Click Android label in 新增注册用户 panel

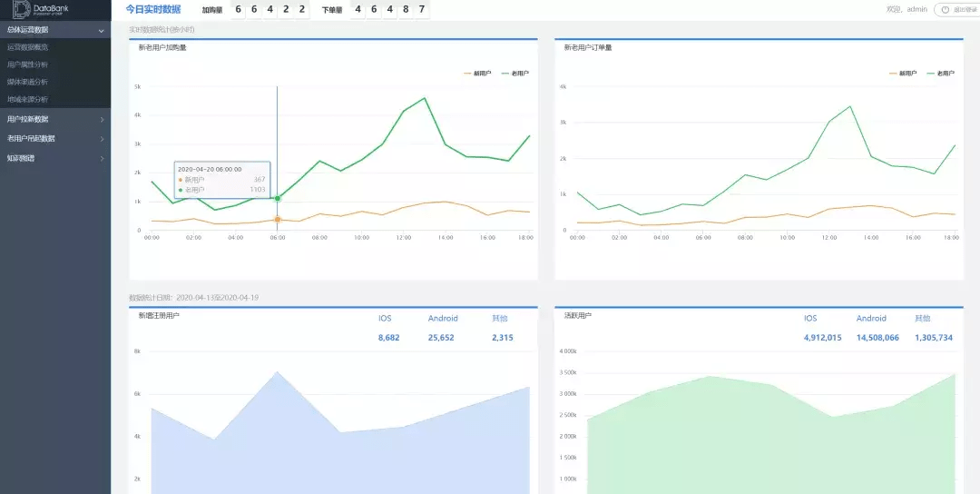click(x=443, y=319)
